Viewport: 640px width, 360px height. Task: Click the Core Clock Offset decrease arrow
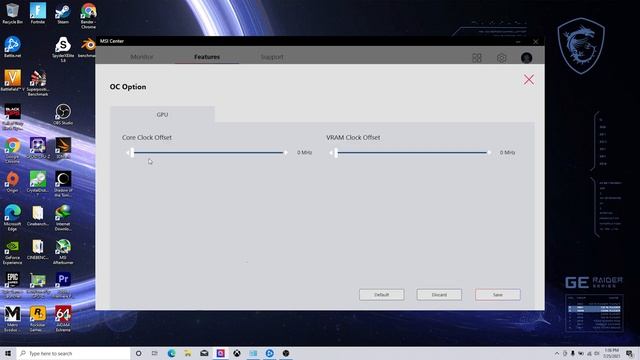(x=127, y=153)
